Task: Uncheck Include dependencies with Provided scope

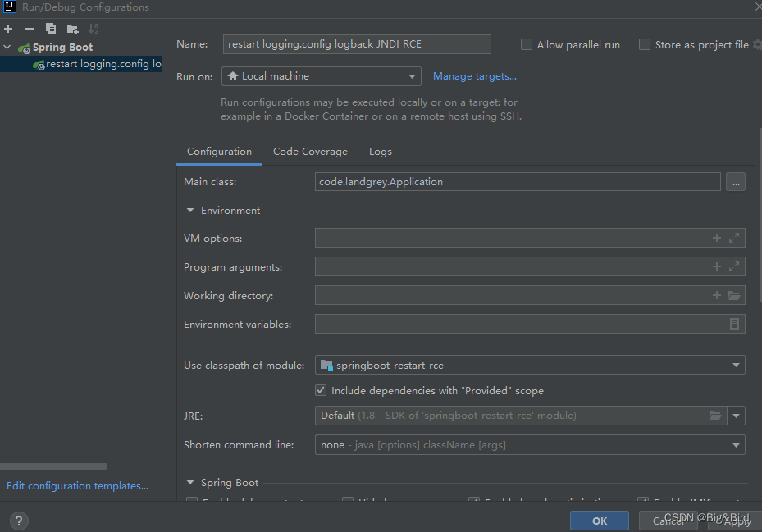Action: coord(321,390)
